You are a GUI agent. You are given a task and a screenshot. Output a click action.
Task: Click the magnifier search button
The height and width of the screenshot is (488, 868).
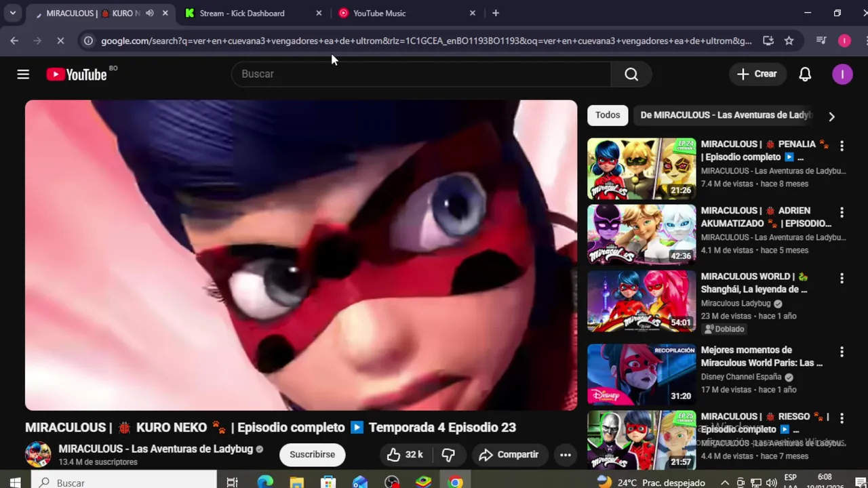pyautogui.click(x=631, y=74)
